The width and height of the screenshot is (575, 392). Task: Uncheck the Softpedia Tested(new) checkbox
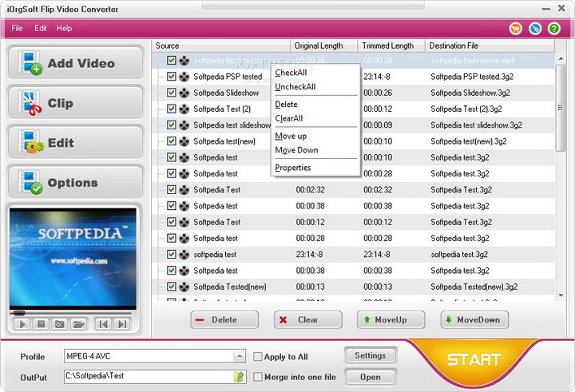click(x=171, y=287)
